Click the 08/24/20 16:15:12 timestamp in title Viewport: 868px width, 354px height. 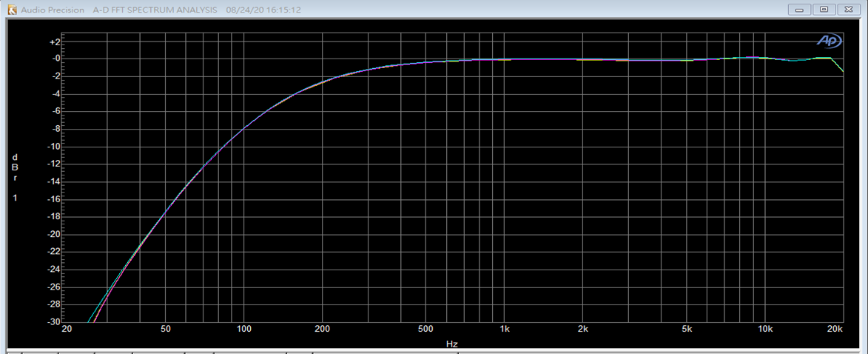(x=264, y=10)
